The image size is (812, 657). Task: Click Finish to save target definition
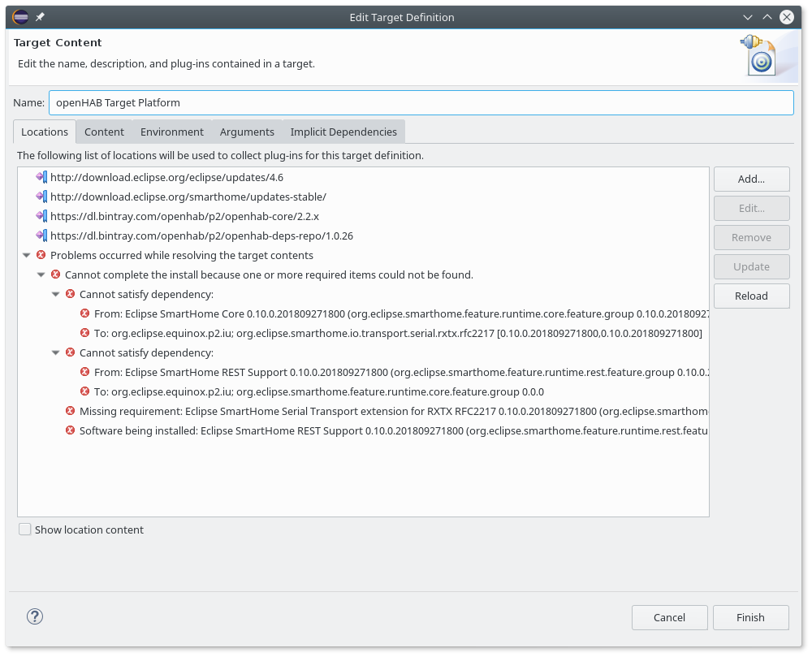click(751, 618)
